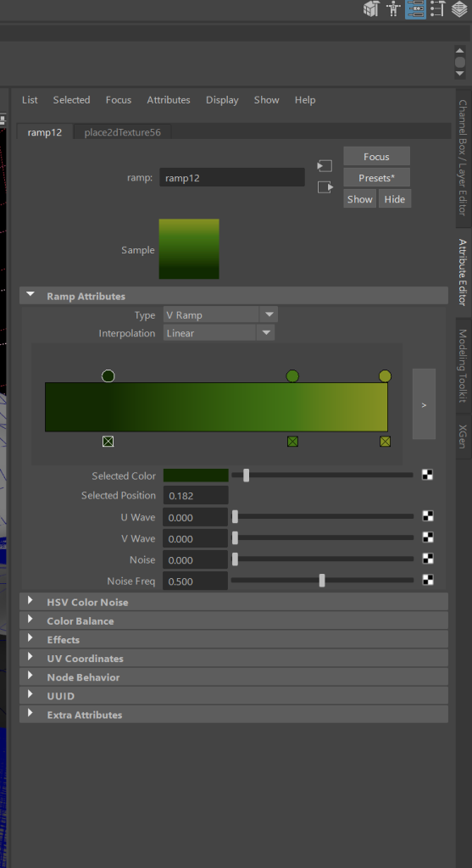The width and height of the screenshot is (472, 868).
Task: Open the Tool Settings icon in top bar
Action: pyautogui.click(x=438, y=8)
